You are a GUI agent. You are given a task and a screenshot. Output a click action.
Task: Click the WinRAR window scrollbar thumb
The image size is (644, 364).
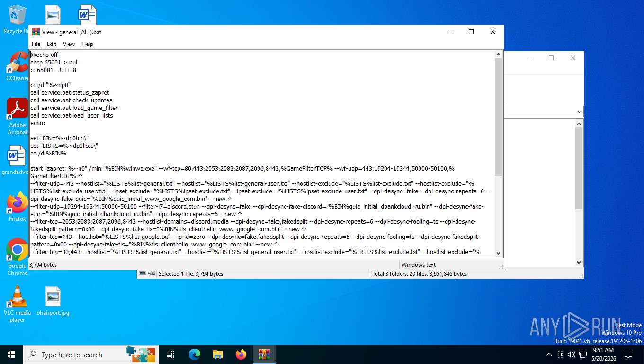point(579,168)
